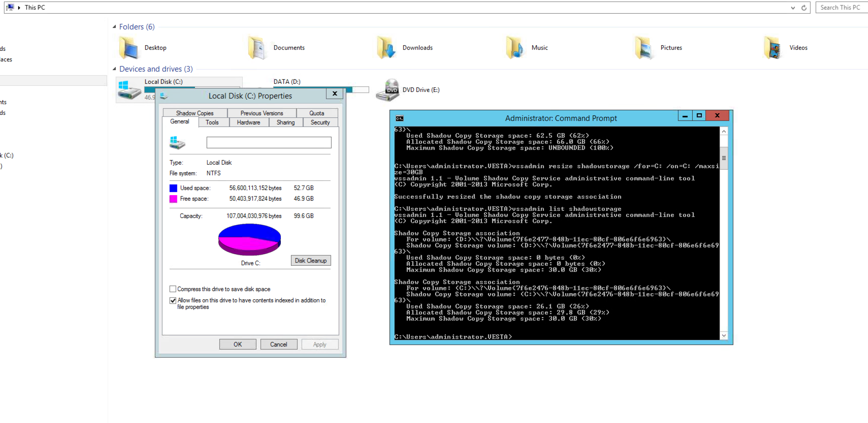Viewport: 868px width, 423px height.
Task: Click the magenta Free space color swatch
Action: coord(173,199)
